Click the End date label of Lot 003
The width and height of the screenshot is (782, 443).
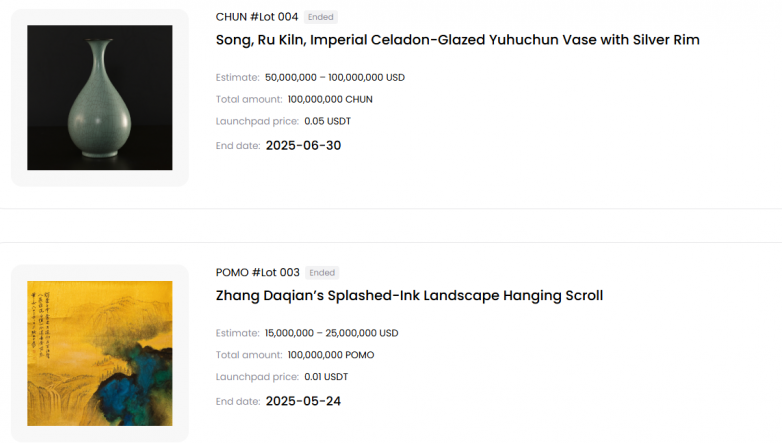point(237,402)
